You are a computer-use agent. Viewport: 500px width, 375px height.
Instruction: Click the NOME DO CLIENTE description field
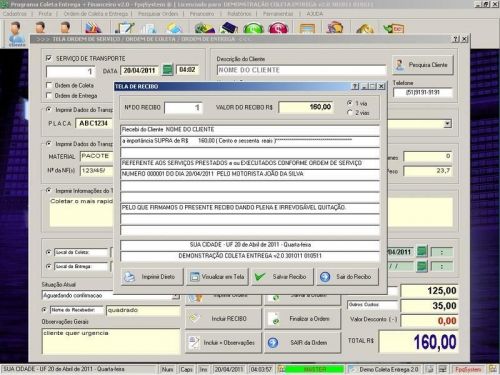[301, 70]
